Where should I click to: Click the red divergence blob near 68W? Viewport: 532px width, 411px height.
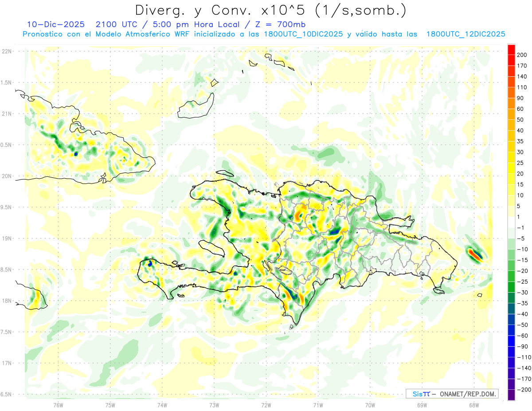pyautogui.click(x=475, y=254)
